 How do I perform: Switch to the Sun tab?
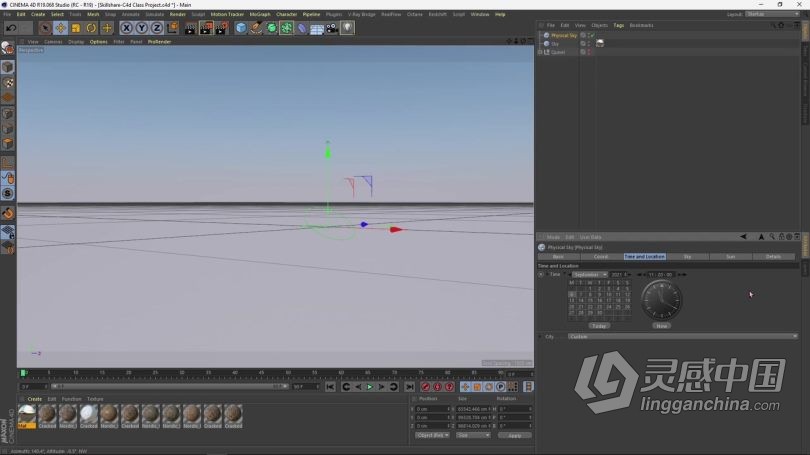[730, 257]
